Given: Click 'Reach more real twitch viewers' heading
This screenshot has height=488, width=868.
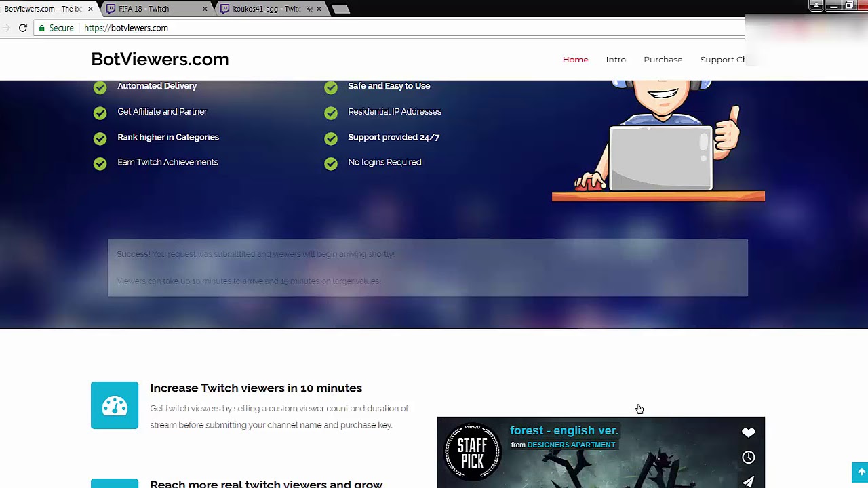Looking at the screenshot, I should click(266, 484).
